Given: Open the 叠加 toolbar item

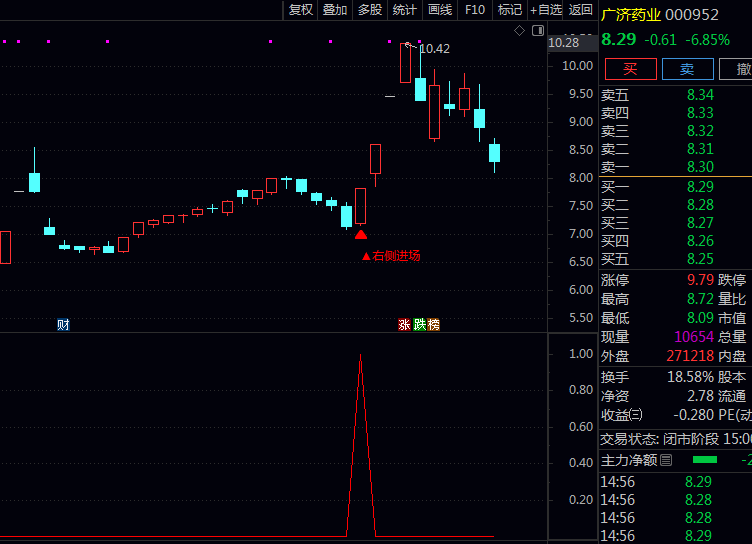Looking at the screenshot, I should pos(335,10).
